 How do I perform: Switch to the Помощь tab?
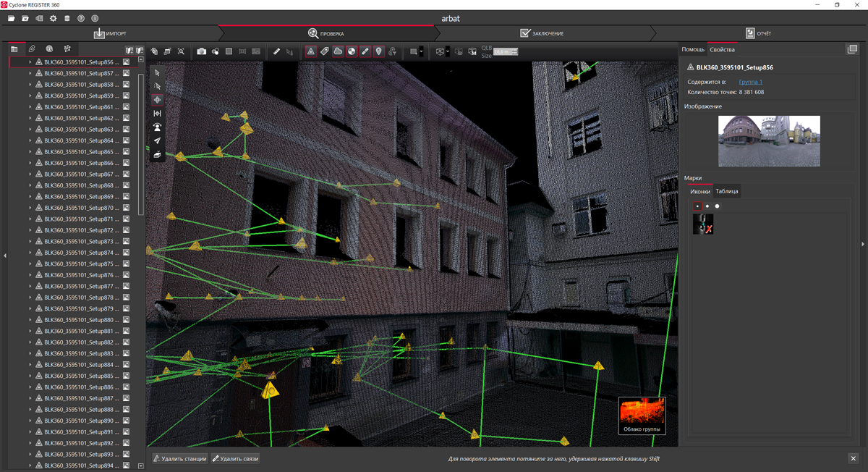pyautogui.click(x=693, y=49)
